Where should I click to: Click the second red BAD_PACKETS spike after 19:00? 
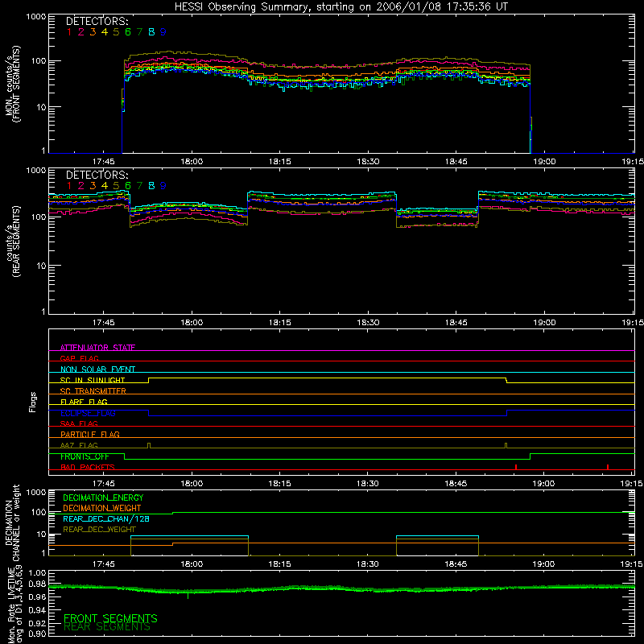point(608,467)
